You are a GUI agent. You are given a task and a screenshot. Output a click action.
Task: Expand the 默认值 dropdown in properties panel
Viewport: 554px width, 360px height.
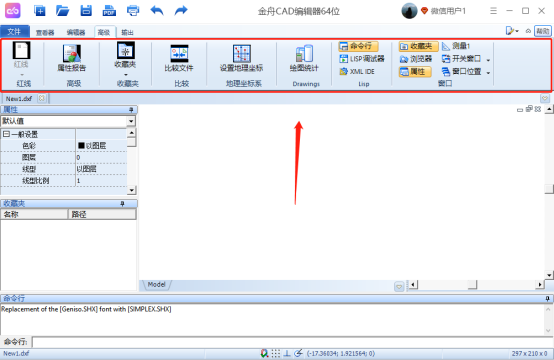point(131,121)
